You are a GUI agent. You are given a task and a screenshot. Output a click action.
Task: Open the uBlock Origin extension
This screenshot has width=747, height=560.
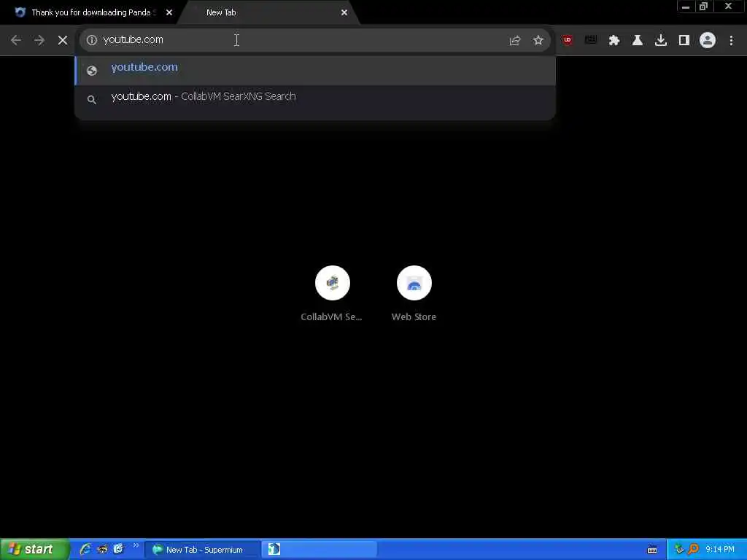(567, 41)
